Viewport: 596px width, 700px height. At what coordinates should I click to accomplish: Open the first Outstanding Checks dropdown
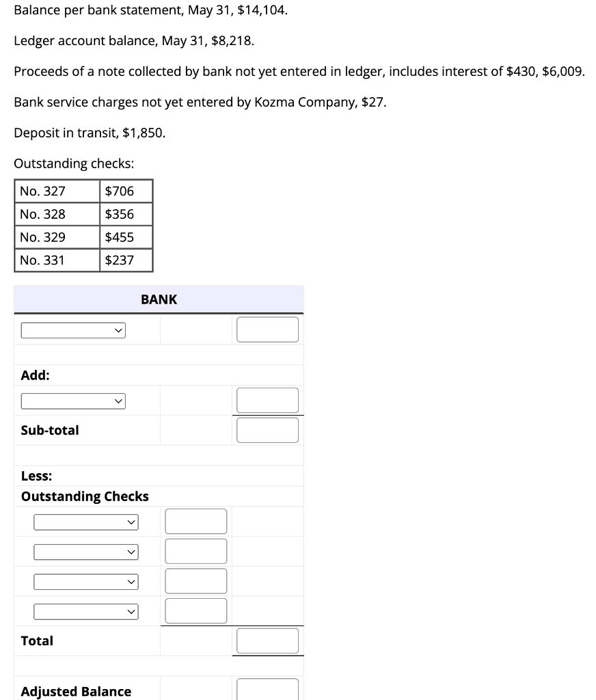point(85,521)
